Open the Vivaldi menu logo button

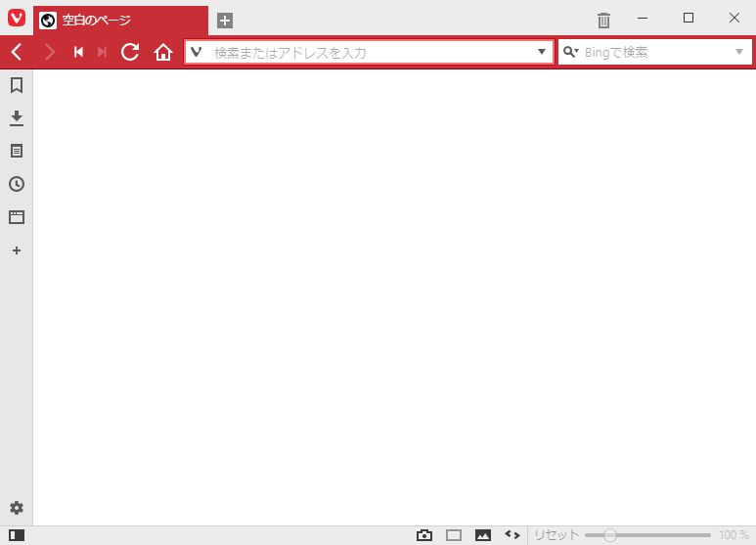click(17, 19)
